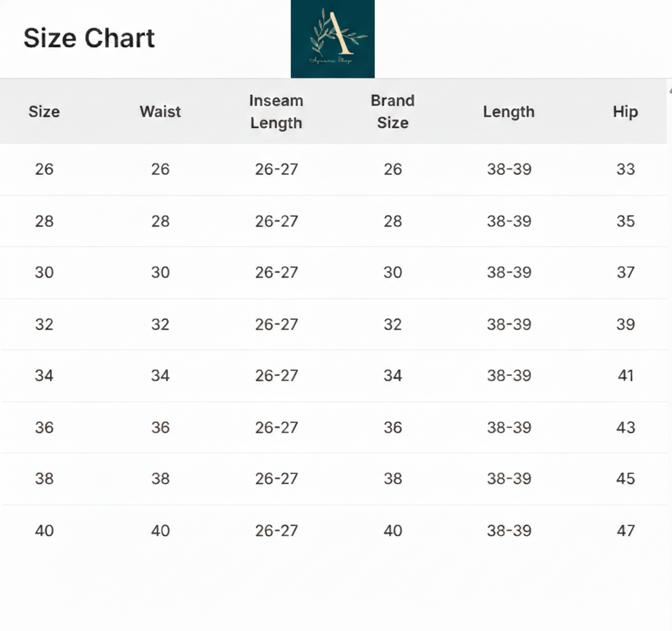
Task: Click the Brand Size column header
Action: [392, 112]
